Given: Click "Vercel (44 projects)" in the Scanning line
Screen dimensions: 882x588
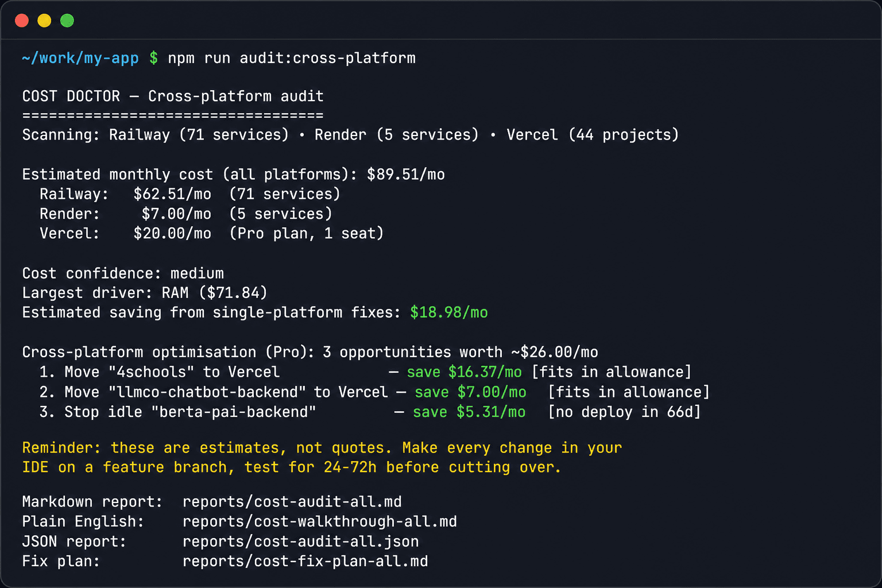Looking at the screenshot, I should pos(593,135).
